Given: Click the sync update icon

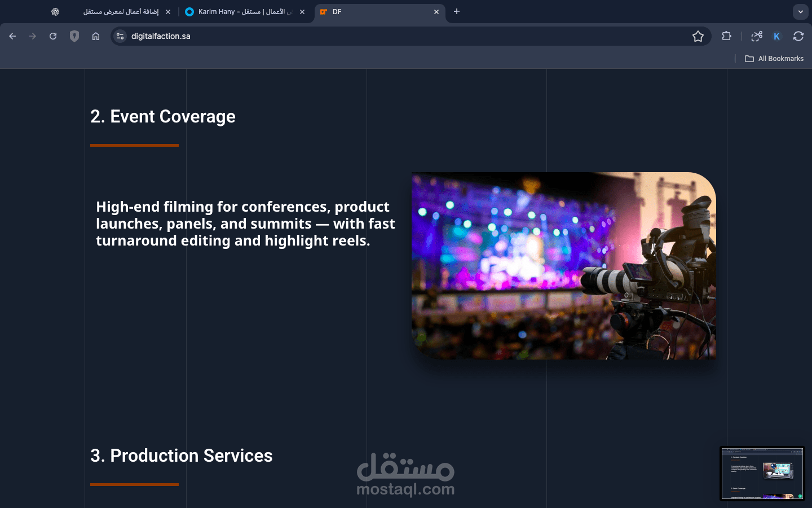Looking at the screenshot, I should pyautogui.click(x=798, y=36).
